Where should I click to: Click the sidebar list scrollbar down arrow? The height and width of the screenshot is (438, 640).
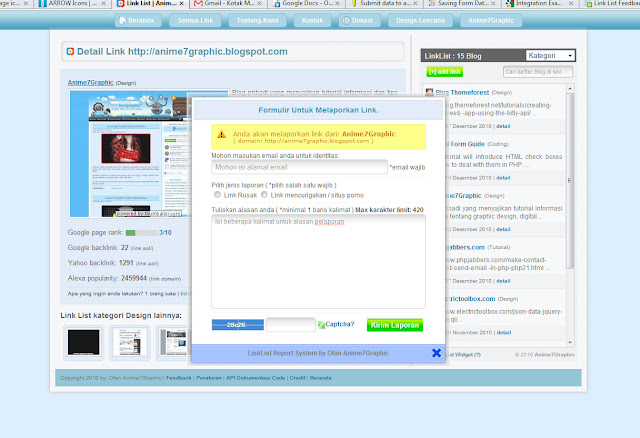[570, 342]
